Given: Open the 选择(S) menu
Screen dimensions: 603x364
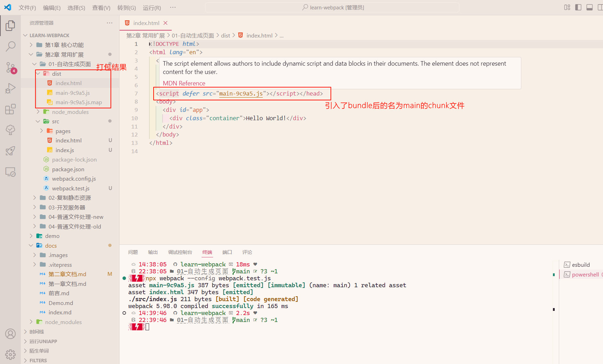Looking at the screenshot, I should pyautogui.click(x=76, y=8).
